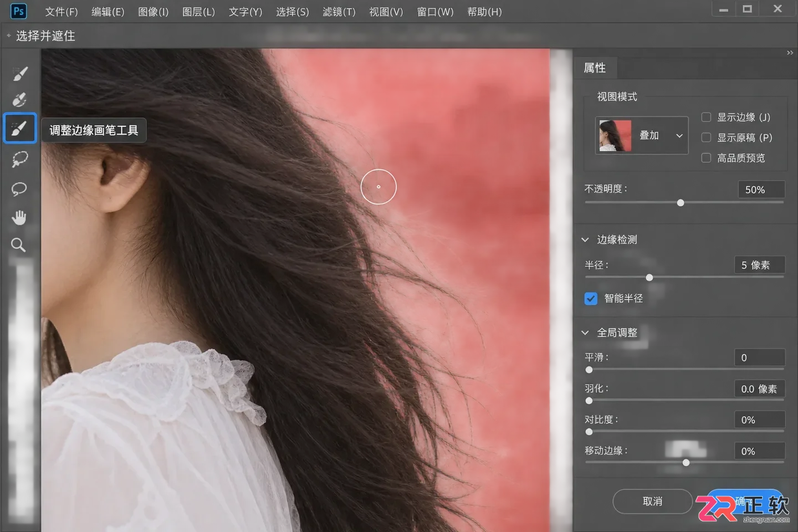This screenshot has height=532, width=798.
Task: Click the 半径 5 像素 value field
Action: (759, 265)
